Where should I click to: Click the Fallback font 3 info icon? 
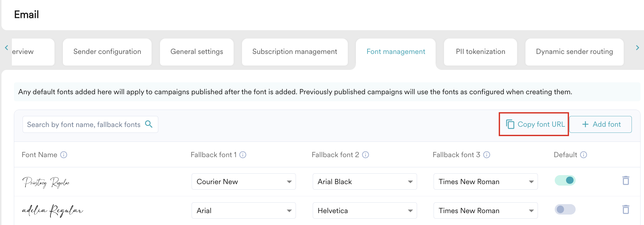(x=487, y=155)
